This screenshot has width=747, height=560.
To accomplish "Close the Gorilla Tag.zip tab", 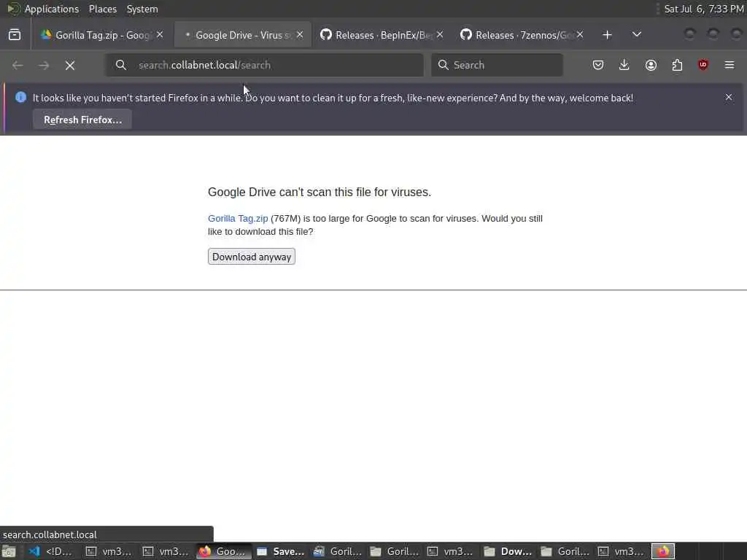I will click(160, 35).
